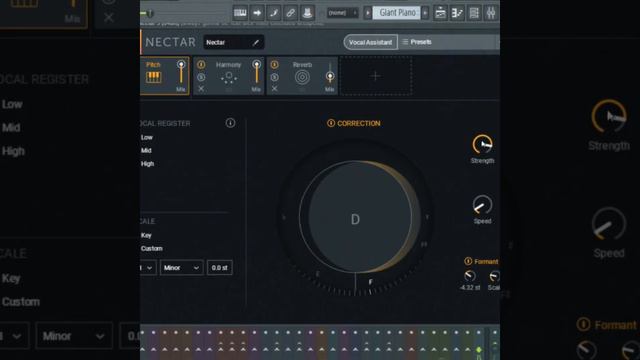
Task: Select High vocal register
Action: [148, 164]
